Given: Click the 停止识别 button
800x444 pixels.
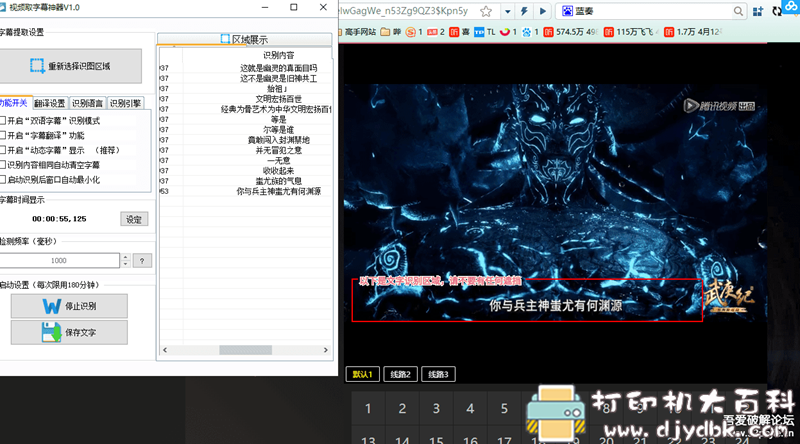Looking at the screenshot, I should pos(69,306).
